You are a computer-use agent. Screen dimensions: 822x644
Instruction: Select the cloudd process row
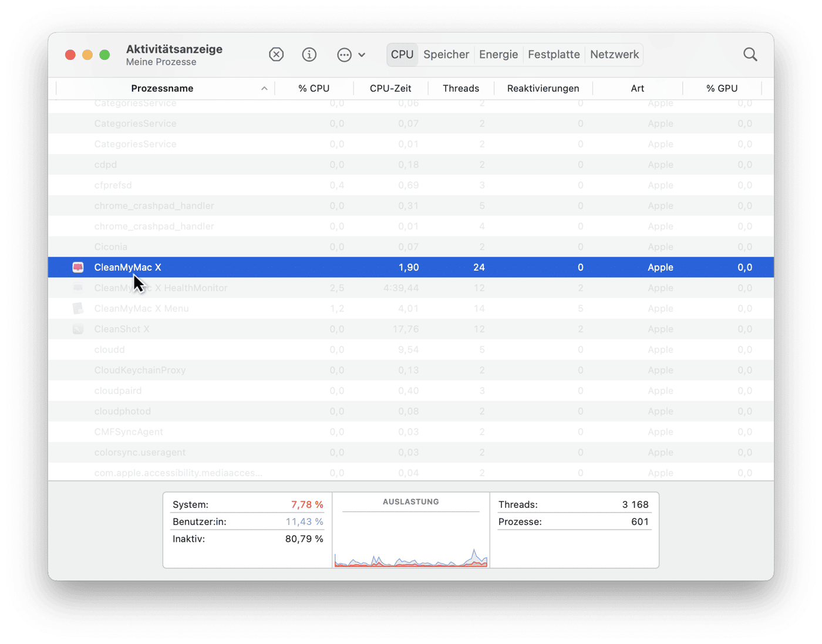point(411,349)
